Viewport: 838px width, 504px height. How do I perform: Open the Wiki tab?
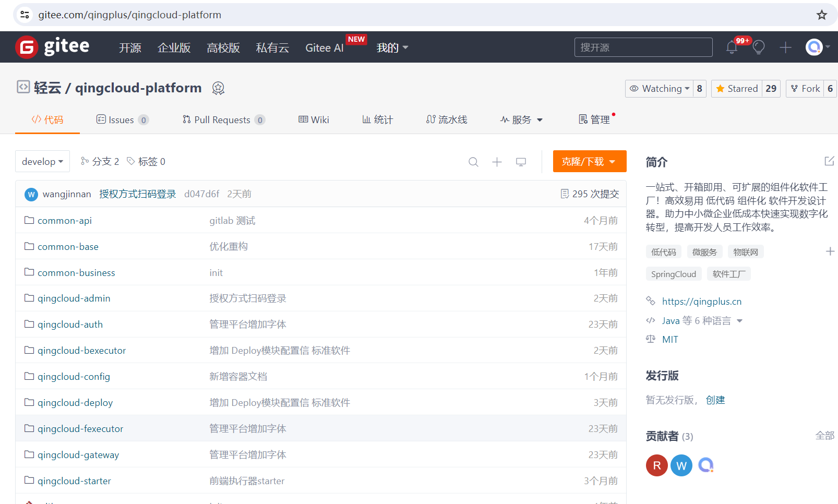click(314, 120)
